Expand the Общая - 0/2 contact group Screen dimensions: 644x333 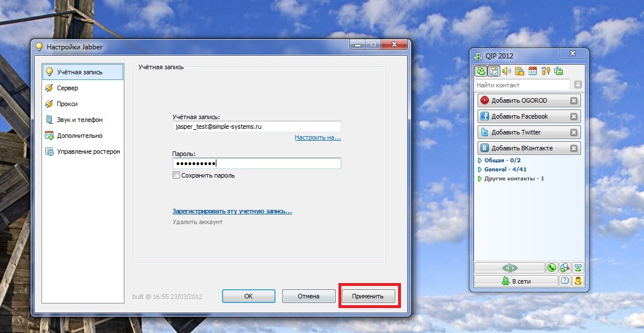(480, 161)
